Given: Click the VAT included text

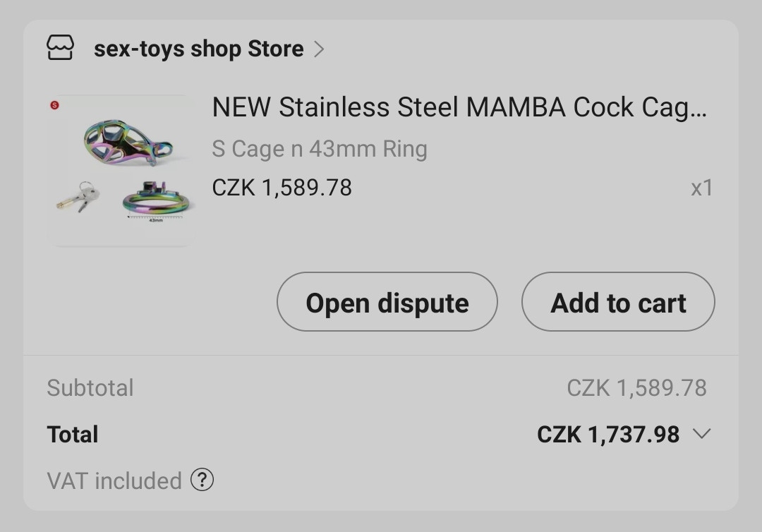Looking at the screenshot, I should click(114, 480).
